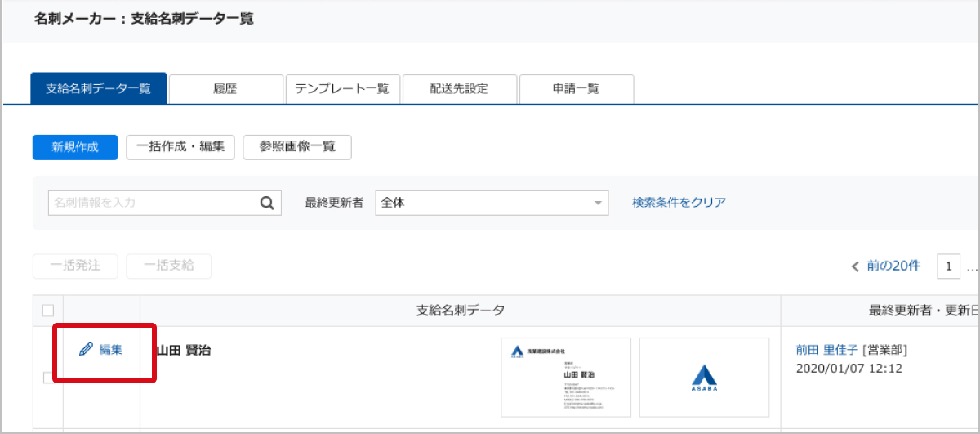Toggle the select-all checkbox in table header
Screen dimensions: 980x434
click(x=48, y=311)
